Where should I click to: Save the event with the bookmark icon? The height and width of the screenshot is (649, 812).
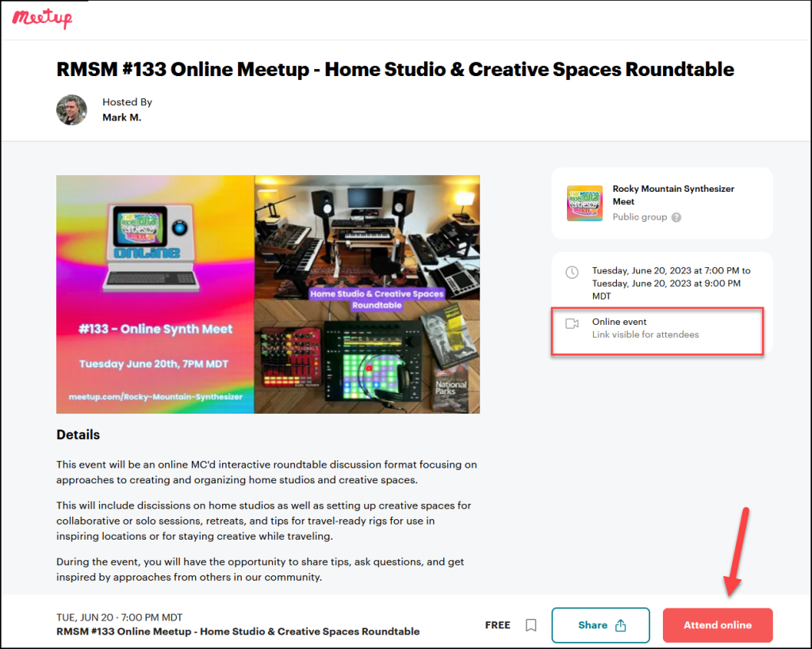[531, 625]
